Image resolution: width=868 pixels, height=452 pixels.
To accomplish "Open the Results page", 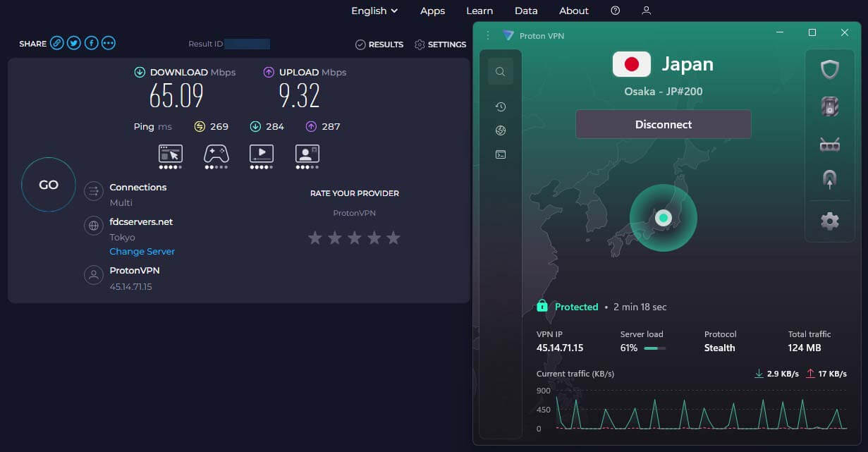I will 379,44.
